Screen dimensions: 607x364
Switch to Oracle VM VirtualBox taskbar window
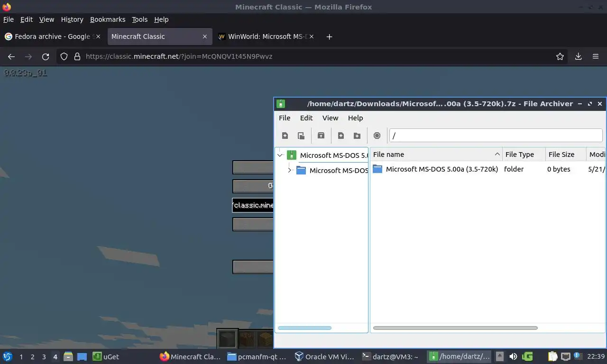pos(324,356)
